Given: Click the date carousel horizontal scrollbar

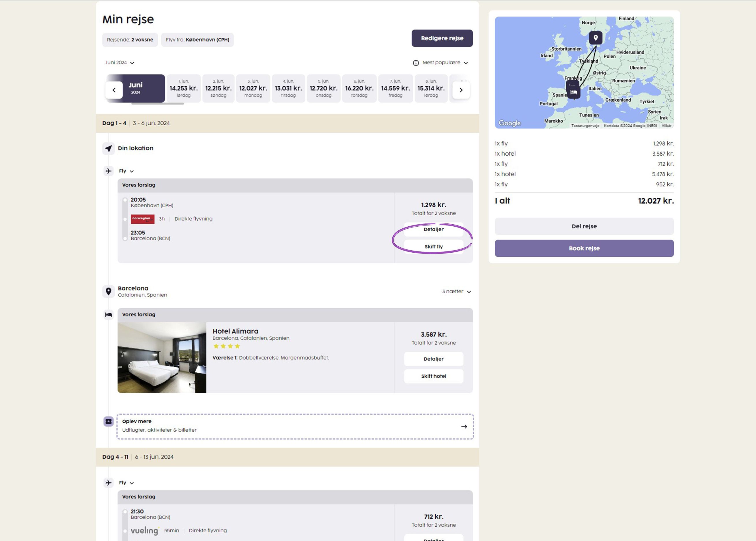Looking at the screenshot, I should tap(158, 104).
